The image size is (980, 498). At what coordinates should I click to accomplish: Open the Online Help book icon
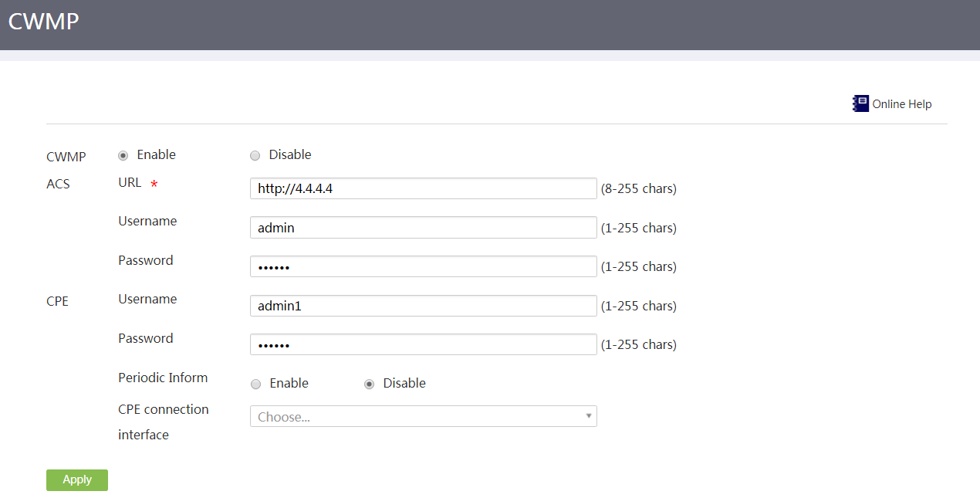click(x=860, y=103)
